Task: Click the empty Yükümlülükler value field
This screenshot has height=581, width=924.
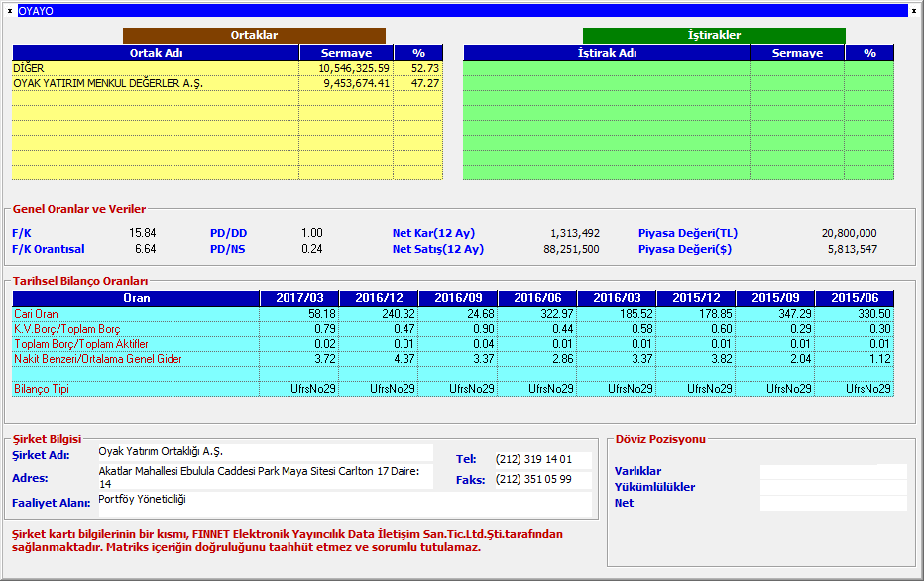Action: [833, 487]
